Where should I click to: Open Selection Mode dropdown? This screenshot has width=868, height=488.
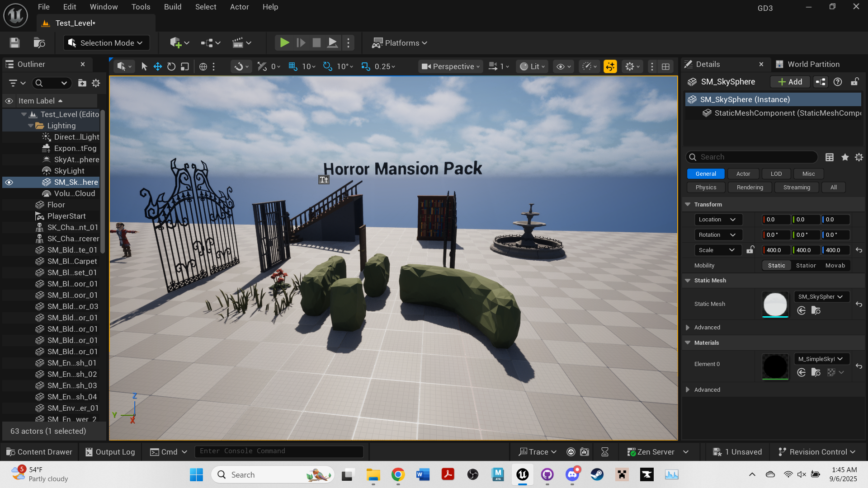pyautogui.click(x=106, y=43)
